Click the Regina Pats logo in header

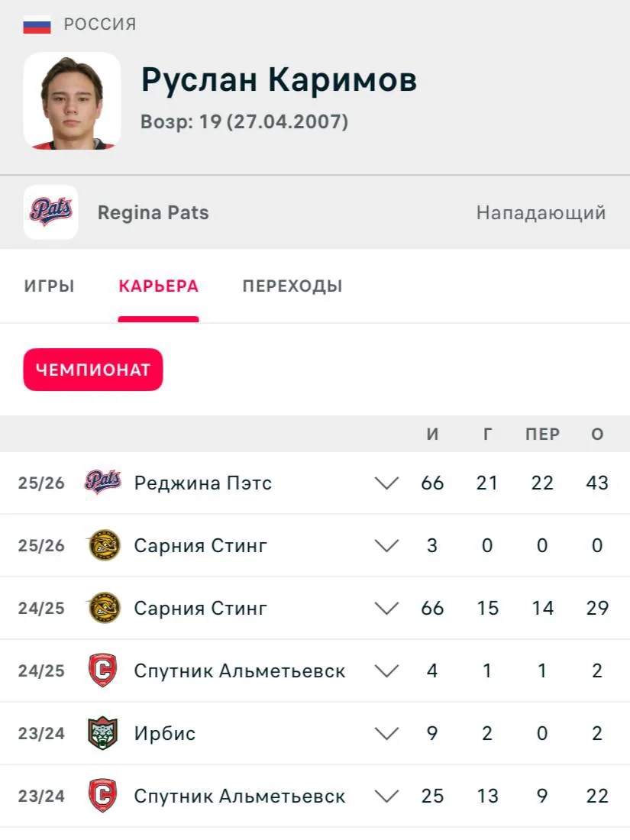pyautogui.click(x=51, y=212)
